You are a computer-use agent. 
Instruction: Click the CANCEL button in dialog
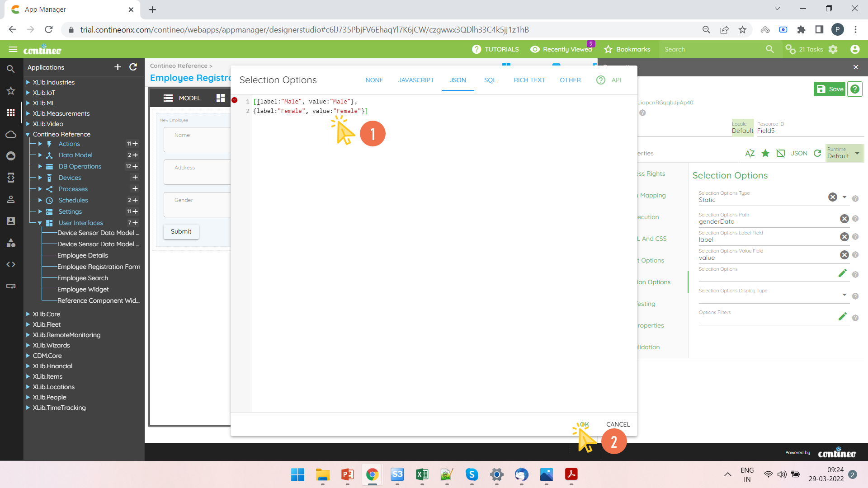coord(618,424)
